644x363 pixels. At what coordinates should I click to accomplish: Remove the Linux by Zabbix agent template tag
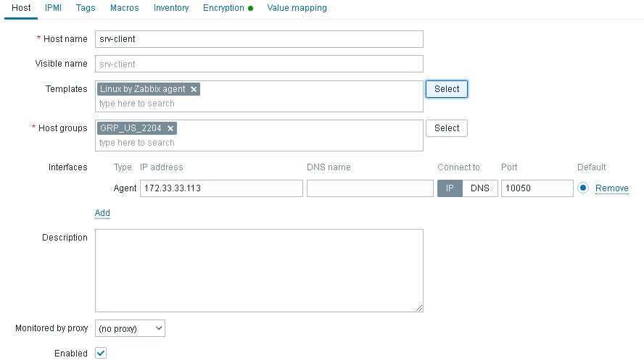[x=194, y=89]
